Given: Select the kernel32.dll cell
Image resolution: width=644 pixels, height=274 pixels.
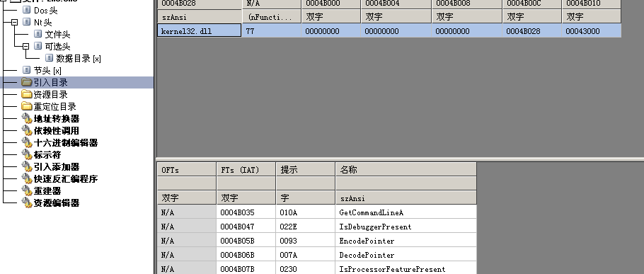Looking at the screenshot, I should point(199,31).
